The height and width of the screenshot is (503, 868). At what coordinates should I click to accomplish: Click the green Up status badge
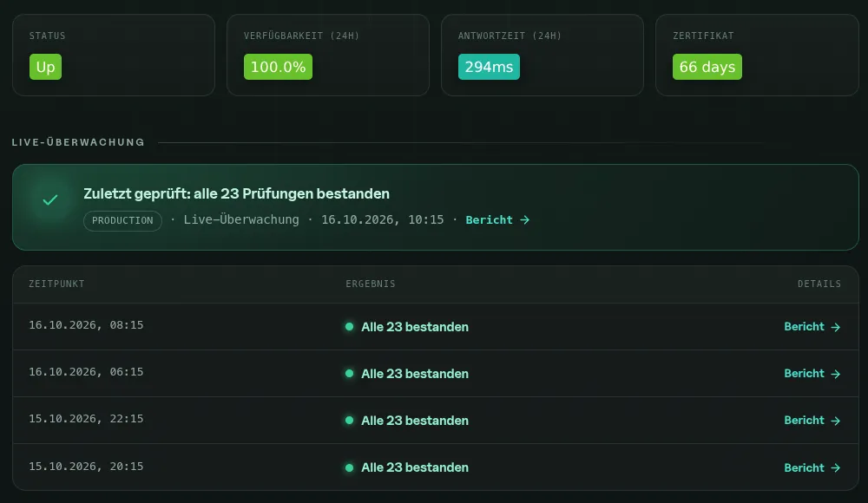click(45, 67)
